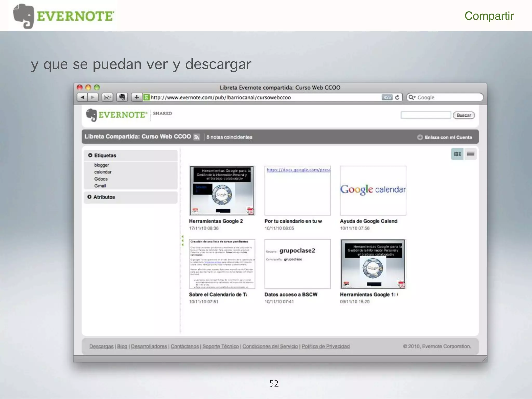Click the browser back arrow button
The width and height of the screenshot is (532, 399).
tap(82, 97)
